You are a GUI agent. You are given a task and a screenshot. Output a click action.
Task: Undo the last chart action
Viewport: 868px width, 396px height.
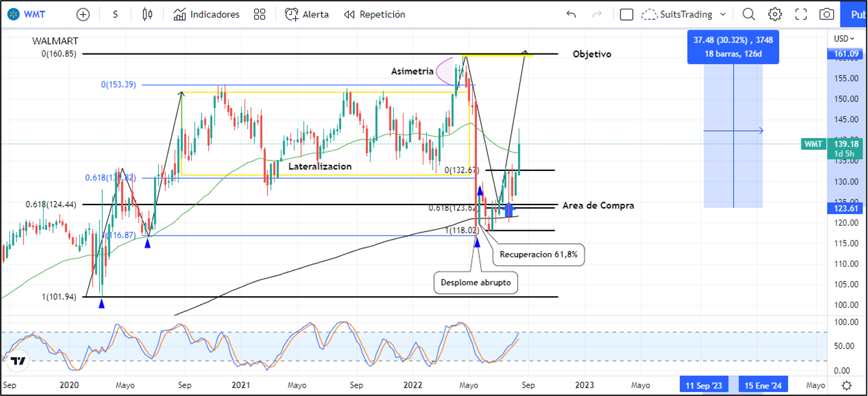[571, 15]
